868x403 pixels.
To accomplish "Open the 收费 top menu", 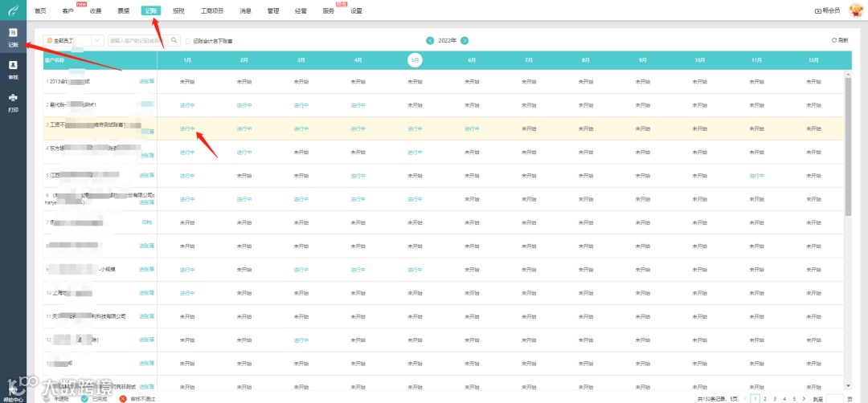I will click(95, 10).
